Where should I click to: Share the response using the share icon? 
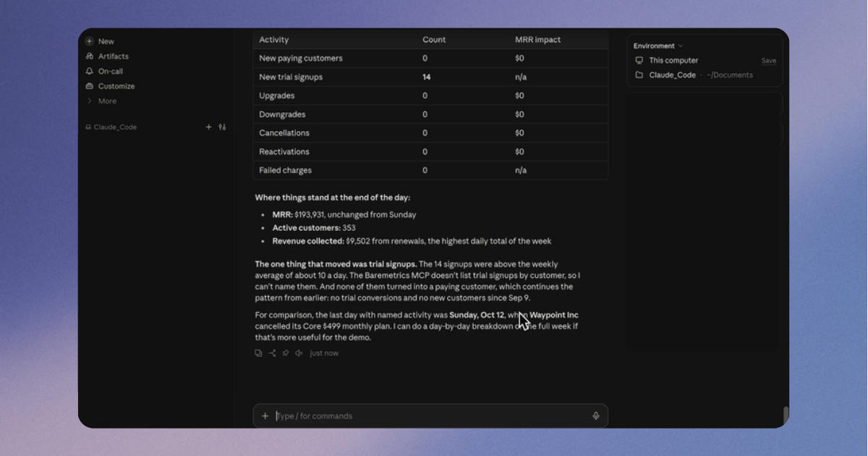point(272,353)
